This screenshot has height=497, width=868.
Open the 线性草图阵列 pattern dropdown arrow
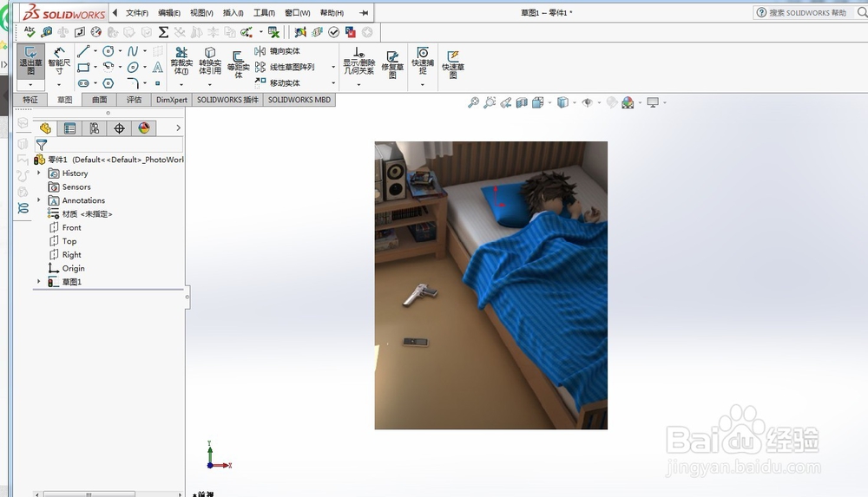click(x=333, y=67)
